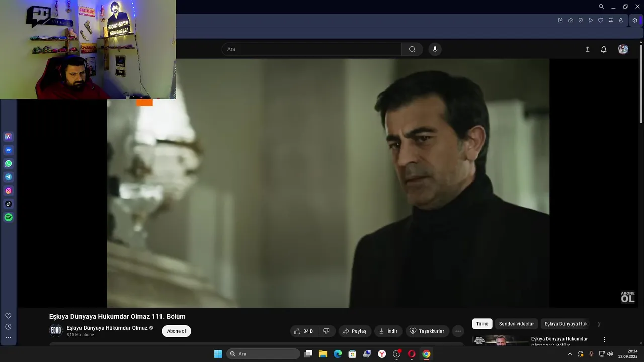Viewport: 644px width, 362px height.
Task: Click the Windows taskbar search box
Action: coord(263,354)
